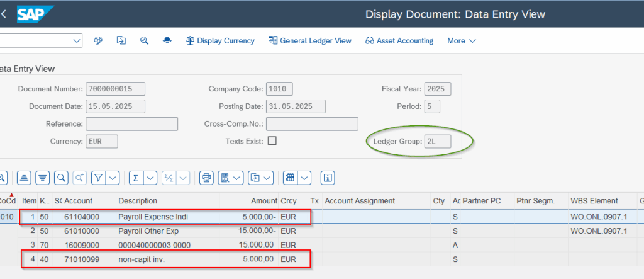Click Display Currency button
This screenshot has height=279, width=644.
click(x=220, y=41)
